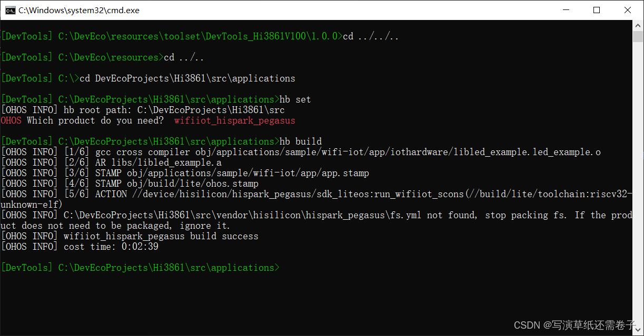Viewport: 644px width, 336px height.
Task: Click the 'unknown-elf)' wrapped line
Action: [x=32, y=205]
